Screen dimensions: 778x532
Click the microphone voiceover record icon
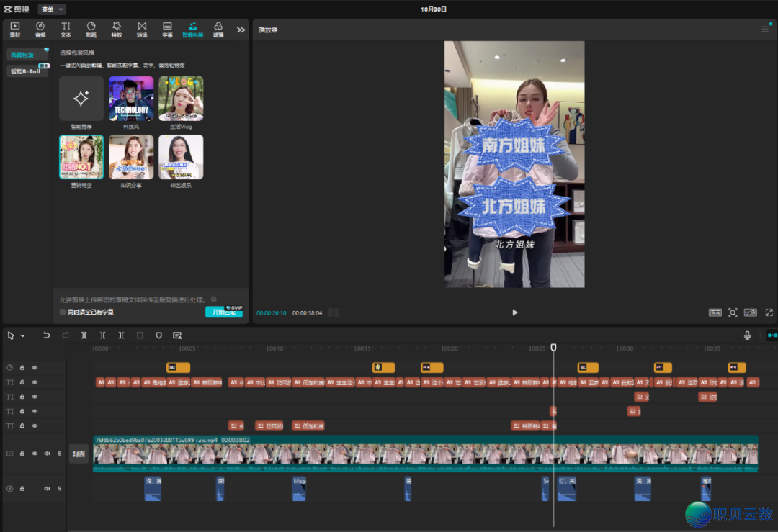[x=747, y=335]
